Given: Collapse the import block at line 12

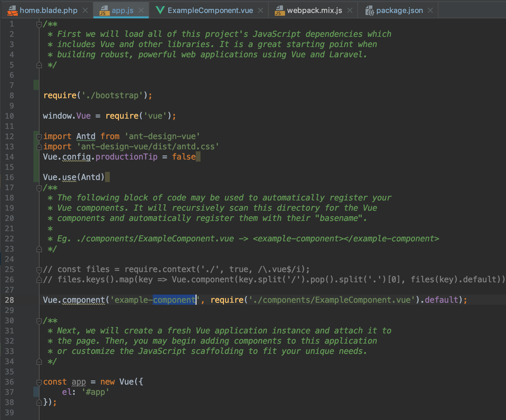Looking at the screenshot, I should (39, 137).
